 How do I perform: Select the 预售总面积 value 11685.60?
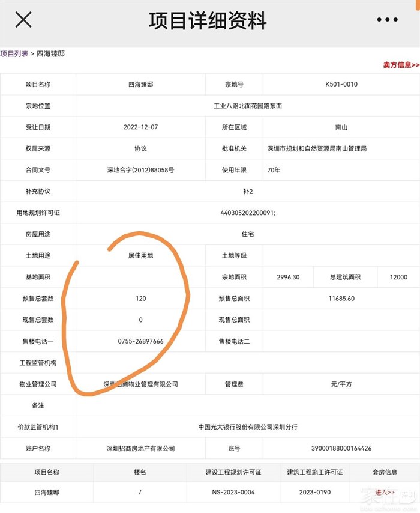tap(341, 299)
